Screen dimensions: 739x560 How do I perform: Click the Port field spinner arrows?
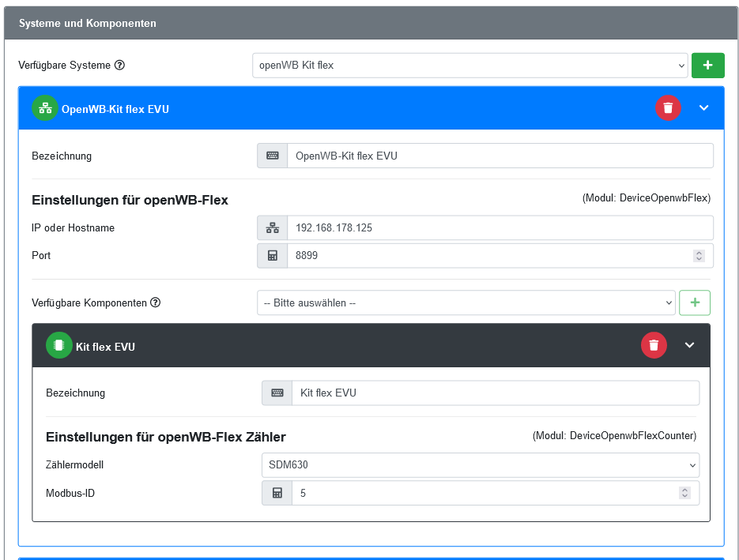[x=699, y=256]
